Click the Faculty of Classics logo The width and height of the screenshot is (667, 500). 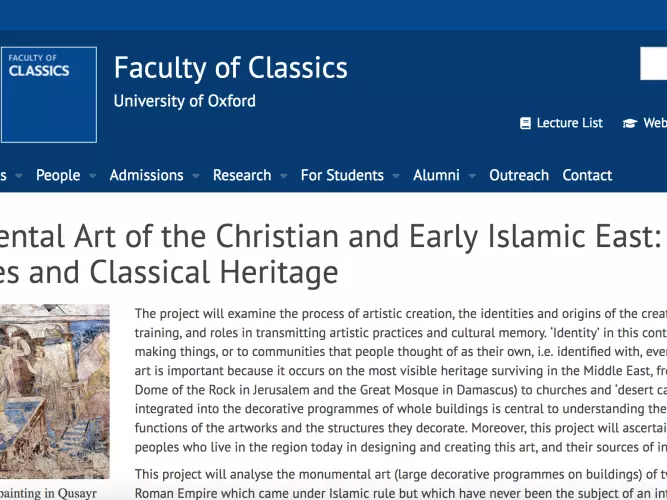(48, 94)
